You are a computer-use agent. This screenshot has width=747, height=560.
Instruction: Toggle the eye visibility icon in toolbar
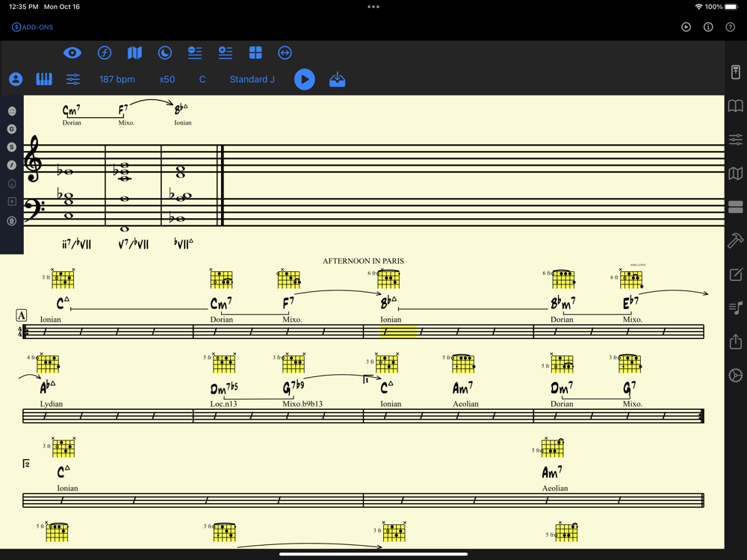[x=72, y=53]
